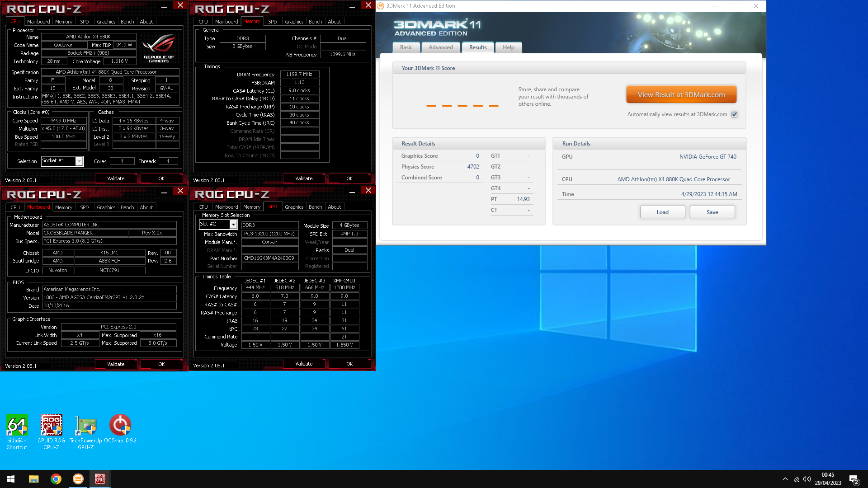Click the Time 4/29/2023 12:44:15 AM value
Viewport: 868px width, 488px height.
(709, 194)
